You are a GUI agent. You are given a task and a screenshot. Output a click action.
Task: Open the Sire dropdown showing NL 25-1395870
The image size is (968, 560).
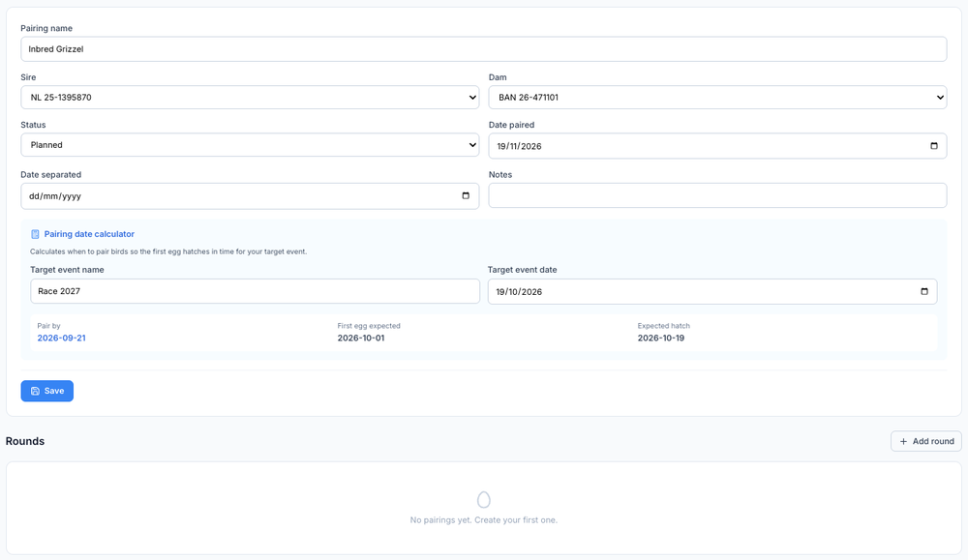(x=250, y=98)
